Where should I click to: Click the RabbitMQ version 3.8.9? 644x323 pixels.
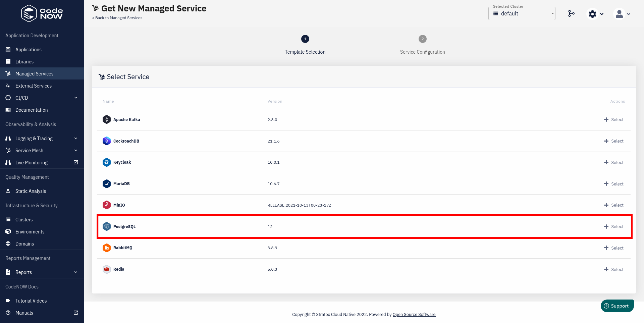pos(272,248)
